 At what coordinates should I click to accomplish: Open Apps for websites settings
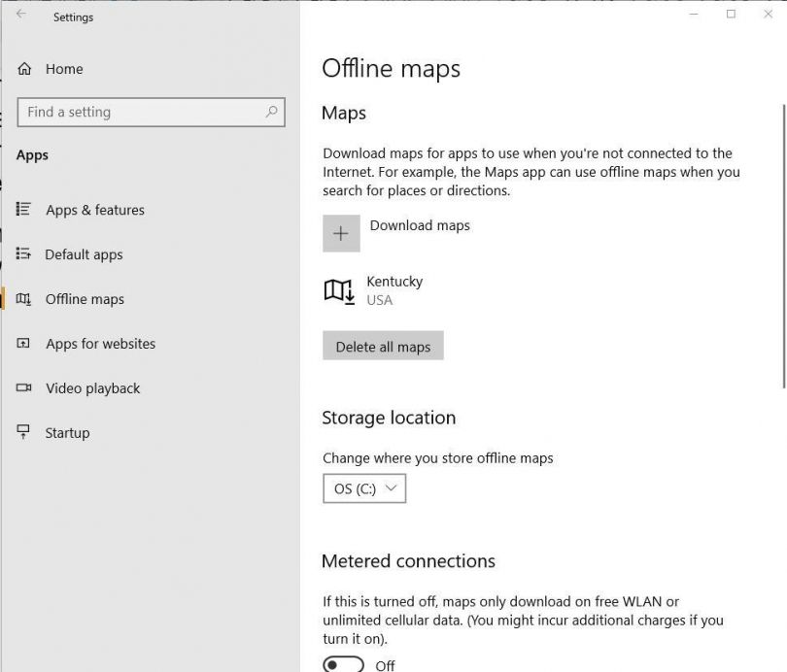tap(101, 344)
